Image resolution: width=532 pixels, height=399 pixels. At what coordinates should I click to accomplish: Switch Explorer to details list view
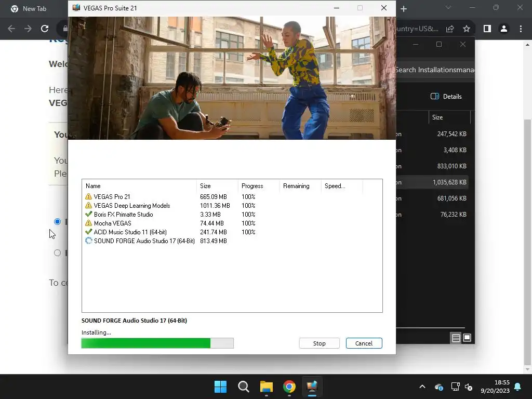click(x=456, y=338)
